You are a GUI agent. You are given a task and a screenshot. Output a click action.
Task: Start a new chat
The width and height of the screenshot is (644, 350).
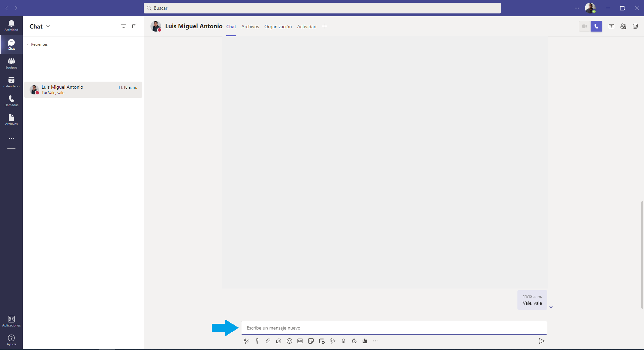[x=134, y=26]
